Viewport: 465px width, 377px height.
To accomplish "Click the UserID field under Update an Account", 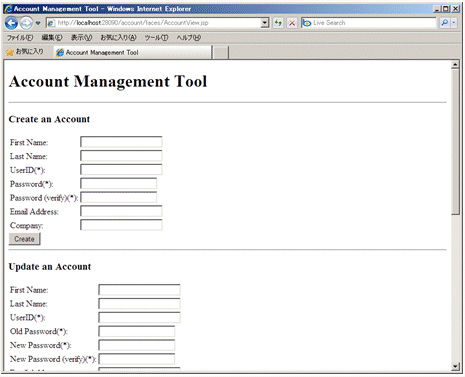I will pos(139,317).
